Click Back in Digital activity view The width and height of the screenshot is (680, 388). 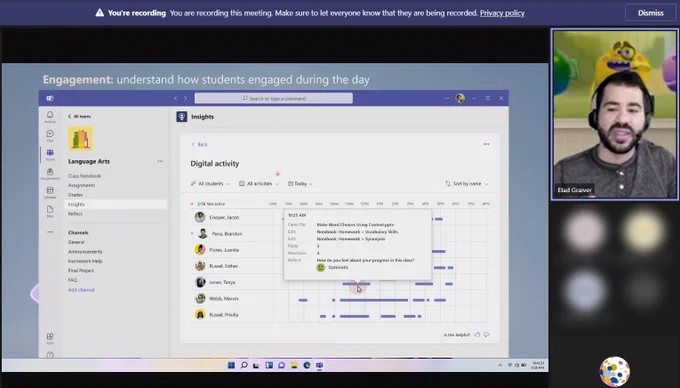pyautogui.click(x=199, y=144)
